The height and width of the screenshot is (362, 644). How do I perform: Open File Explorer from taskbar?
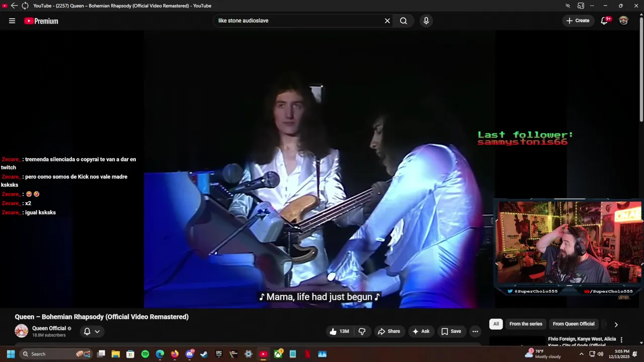coord(116,354)
